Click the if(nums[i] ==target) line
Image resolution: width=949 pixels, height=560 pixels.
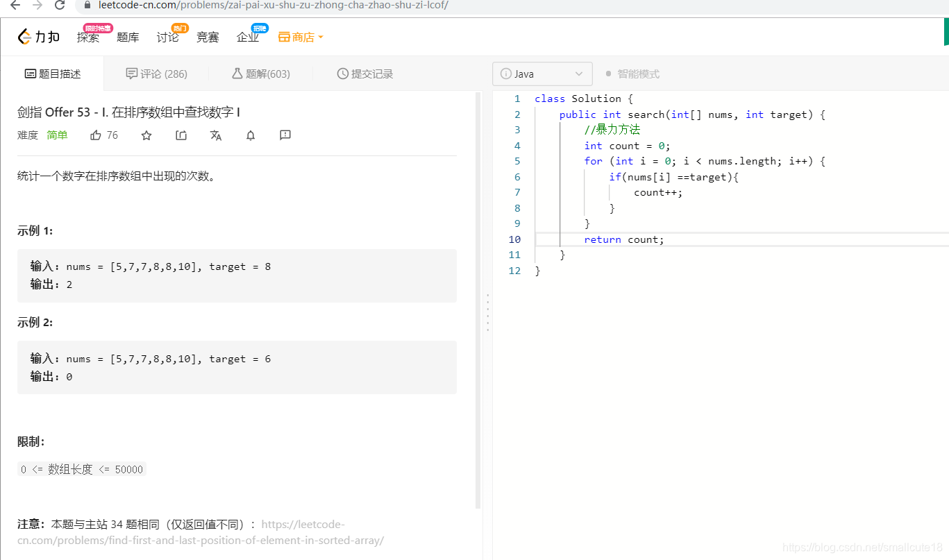(674, 177)
